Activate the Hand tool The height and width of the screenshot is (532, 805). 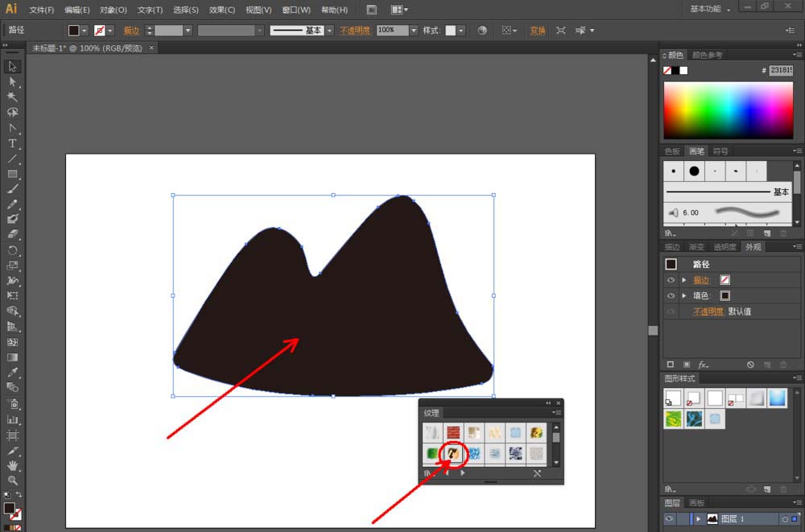pyautogui.click(x=12, y=465)
